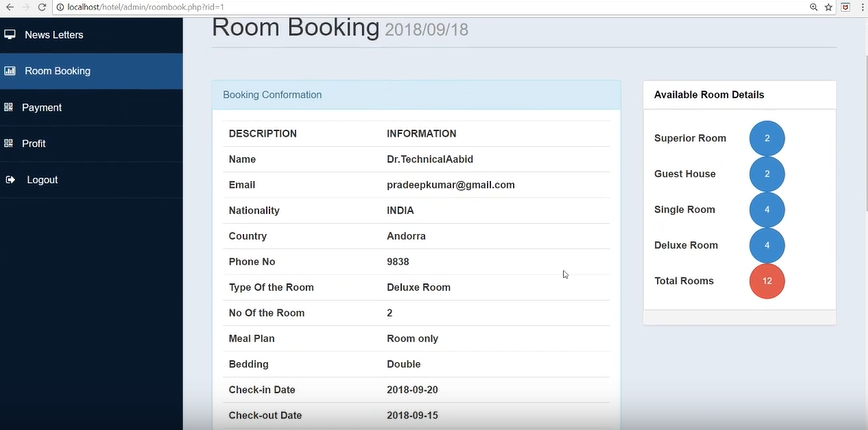Click the name Dr.TechnicalAabid
868x430 pixels.
[430, 159]
